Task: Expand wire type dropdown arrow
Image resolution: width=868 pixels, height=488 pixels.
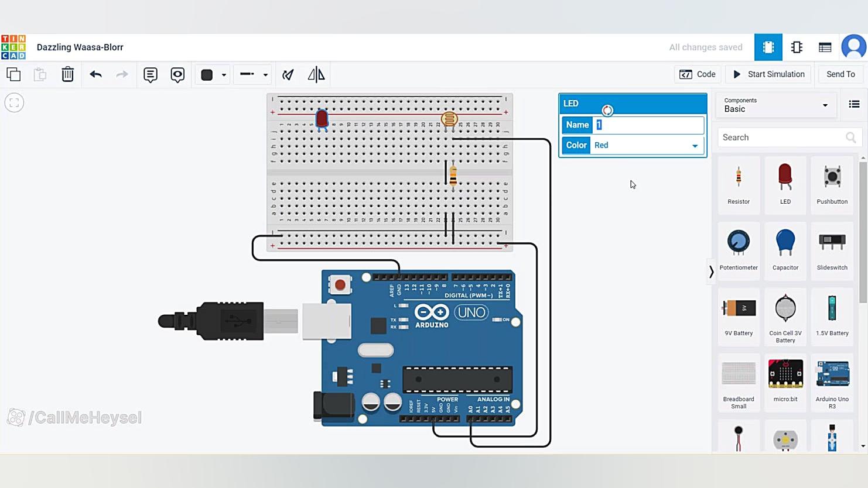Action: click(x=265, y=75)
